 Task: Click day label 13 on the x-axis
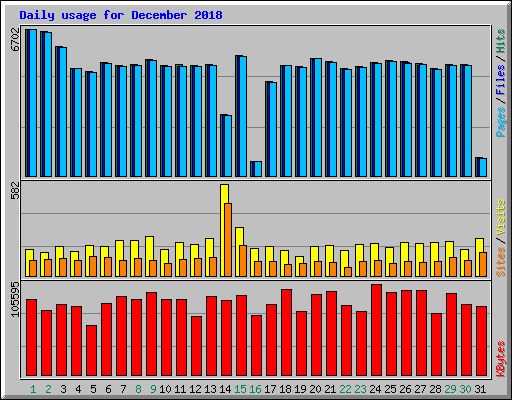coord(210,389)
